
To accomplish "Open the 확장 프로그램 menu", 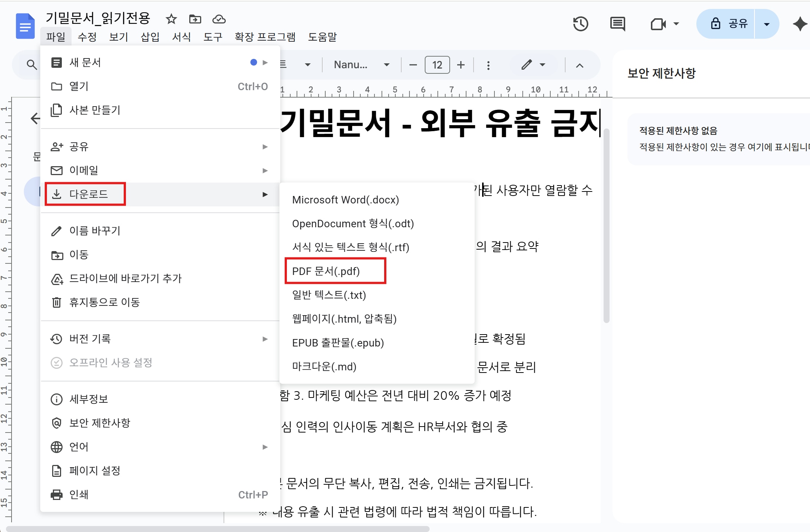I will click(x=265, y=37).
